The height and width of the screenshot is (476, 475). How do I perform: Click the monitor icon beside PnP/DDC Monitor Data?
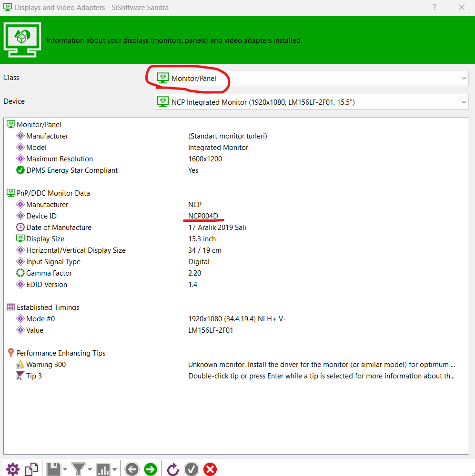pyautogui.click(x=10, y=193)
